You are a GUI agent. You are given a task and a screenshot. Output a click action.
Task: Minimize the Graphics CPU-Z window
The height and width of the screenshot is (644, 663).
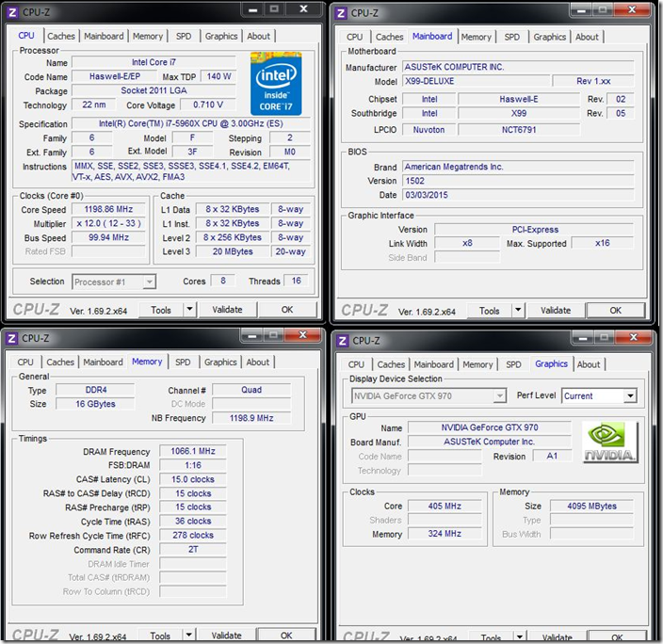(x=583, y=337)
